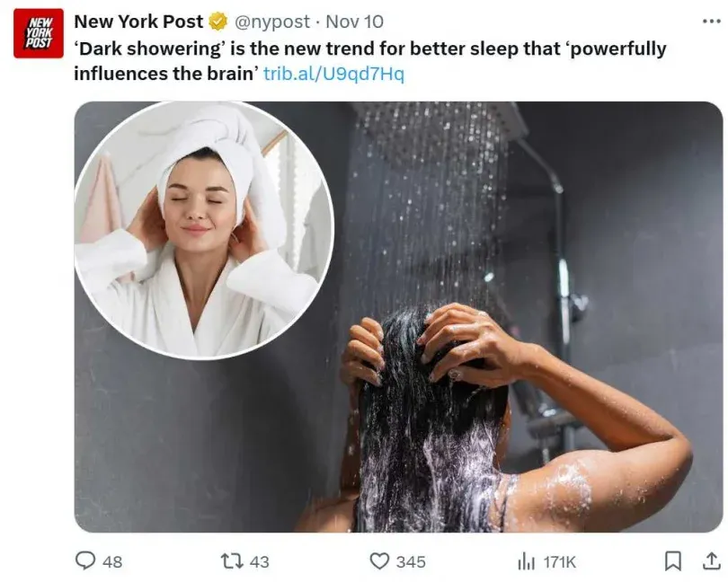This screenshot has width=728, height=582.
Task: Click the gold verified badge
Action: (218, 22)
